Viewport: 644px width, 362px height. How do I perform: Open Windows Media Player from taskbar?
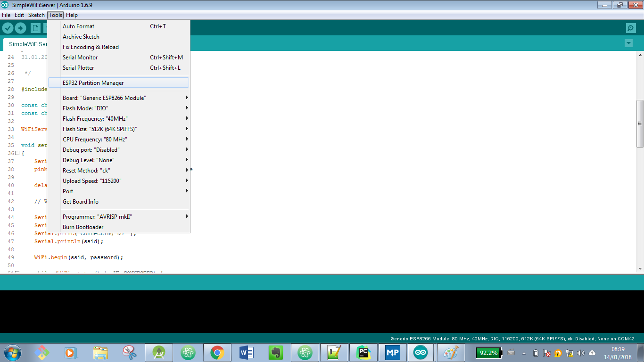(70, 352)
